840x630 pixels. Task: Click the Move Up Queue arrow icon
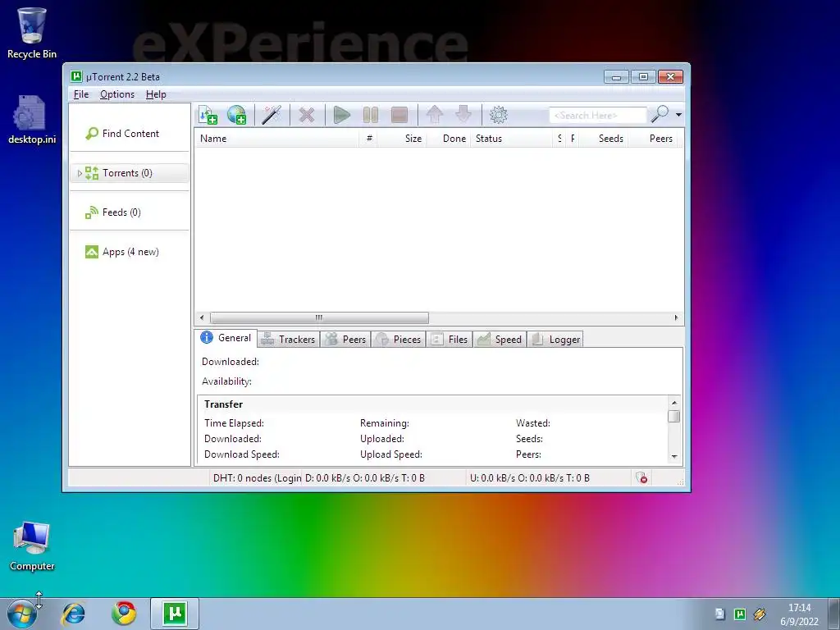click(435, 115)
